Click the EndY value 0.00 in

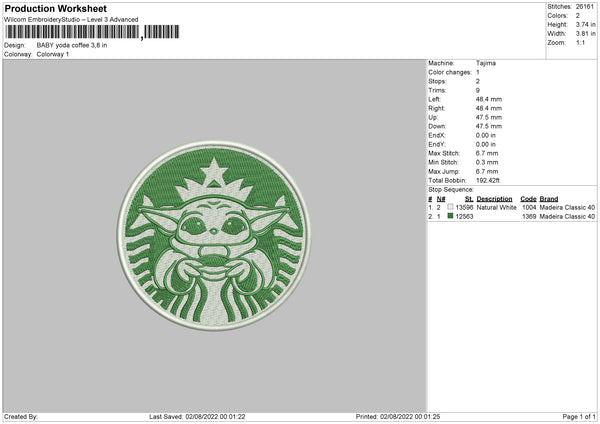486,145
